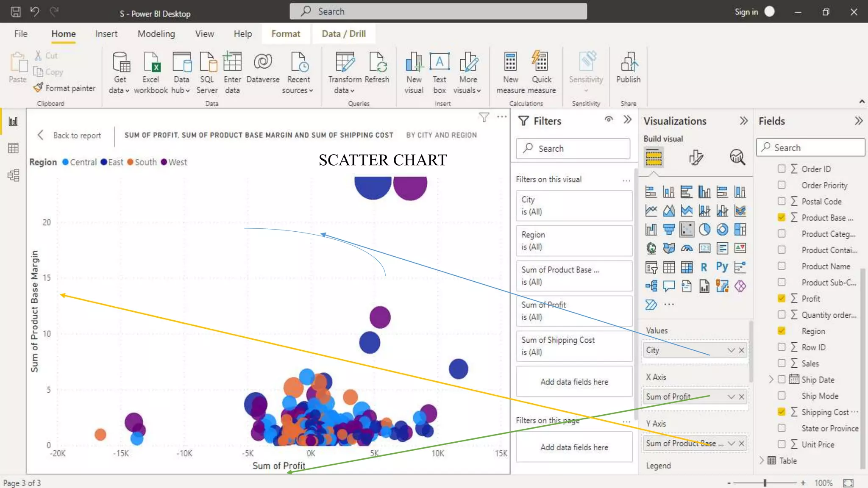Collapse the Fields pane
The width and height of the screenshot is (868, 488).
pos(859,121)
